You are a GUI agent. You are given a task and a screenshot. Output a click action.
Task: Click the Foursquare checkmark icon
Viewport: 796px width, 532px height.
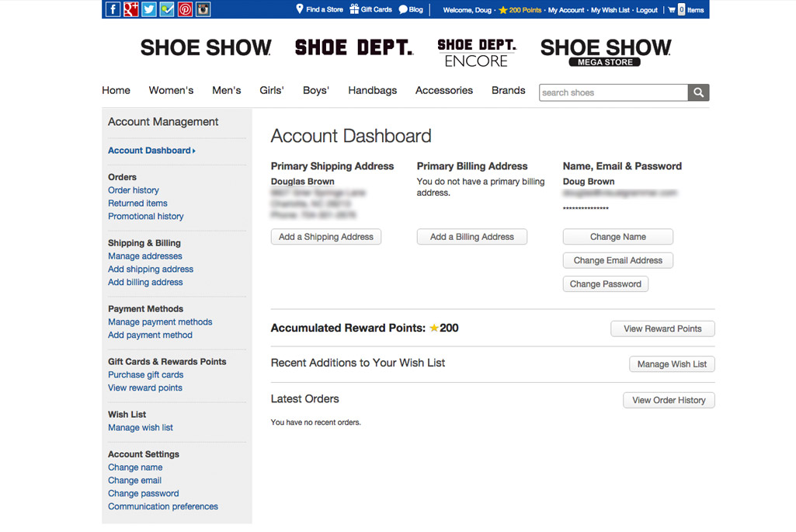pyautogui.click(x=166, y=9)
